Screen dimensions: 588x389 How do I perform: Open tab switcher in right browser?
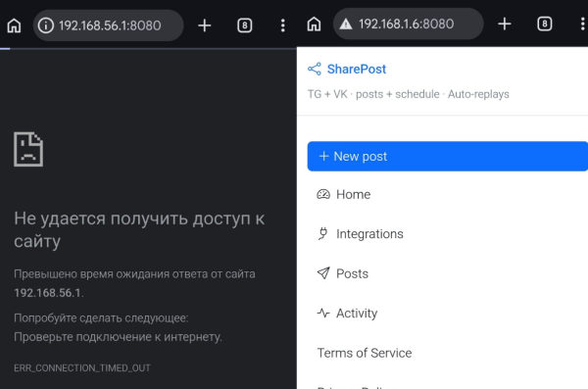click(545, 24)
